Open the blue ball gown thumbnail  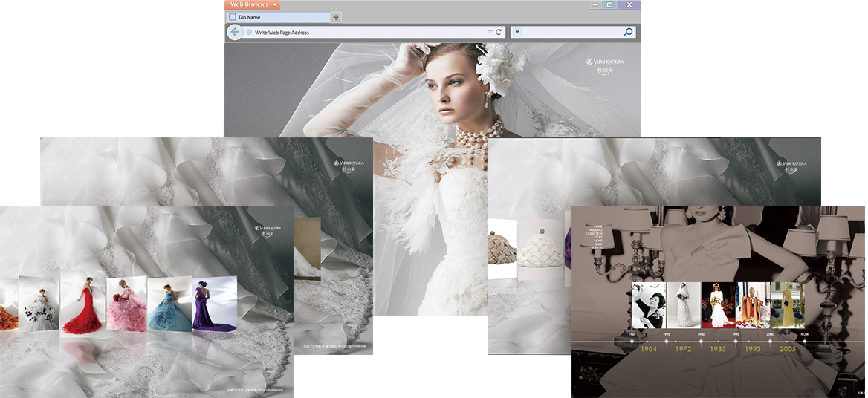coord(169,304)
